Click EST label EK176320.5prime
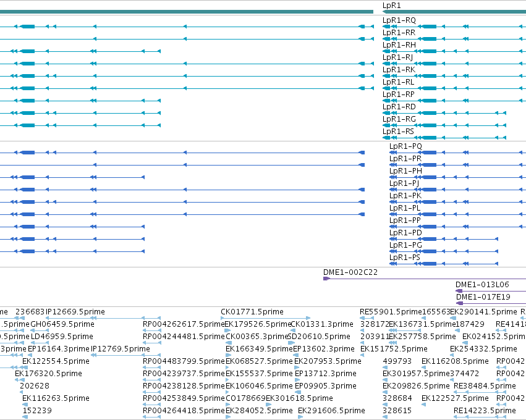The width and height of the screenshot is (526, 420). click(x=48, y=374)
